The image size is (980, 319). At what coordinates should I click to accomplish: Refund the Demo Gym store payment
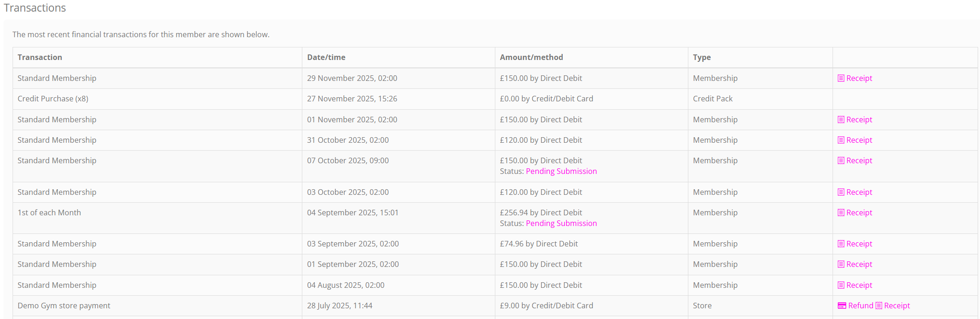(x=860, y=306)
